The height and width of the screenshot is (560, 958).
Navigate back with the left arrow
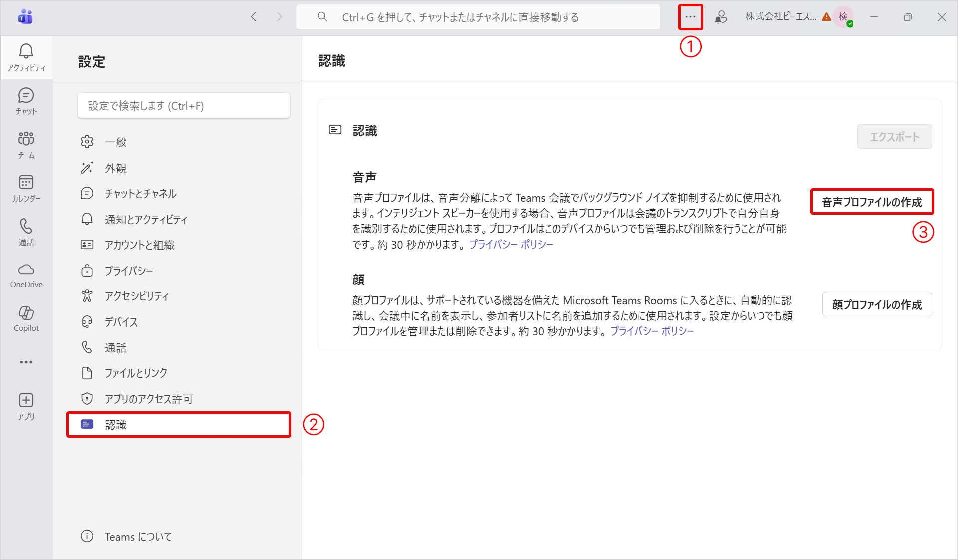click(254, 17)
